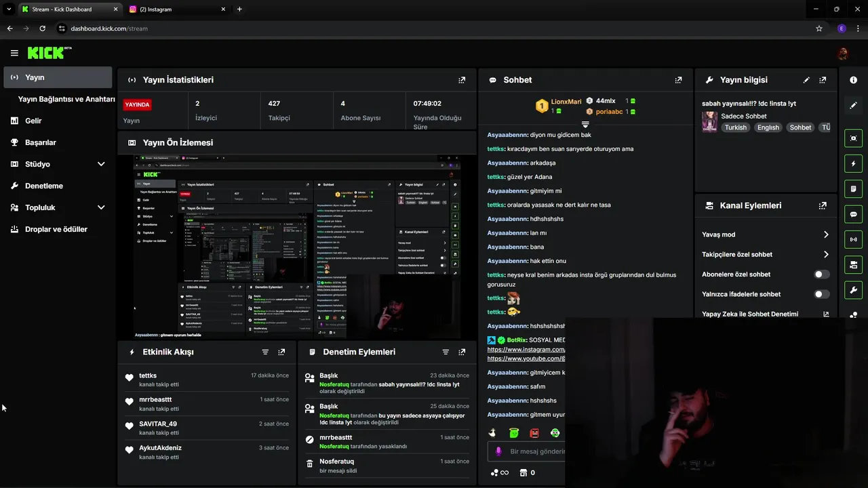Toggle the chat bubble widget icon in right rail
The width and height of the screenshot is (868, 488).
point(853,214)
